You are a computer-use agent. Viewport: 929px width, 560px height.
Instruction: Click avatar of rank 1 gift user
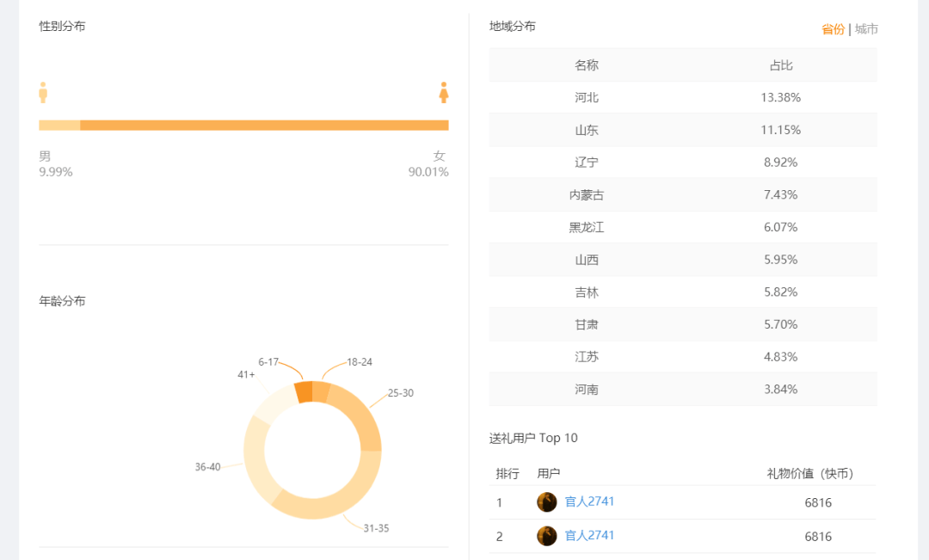coord(547,502)
